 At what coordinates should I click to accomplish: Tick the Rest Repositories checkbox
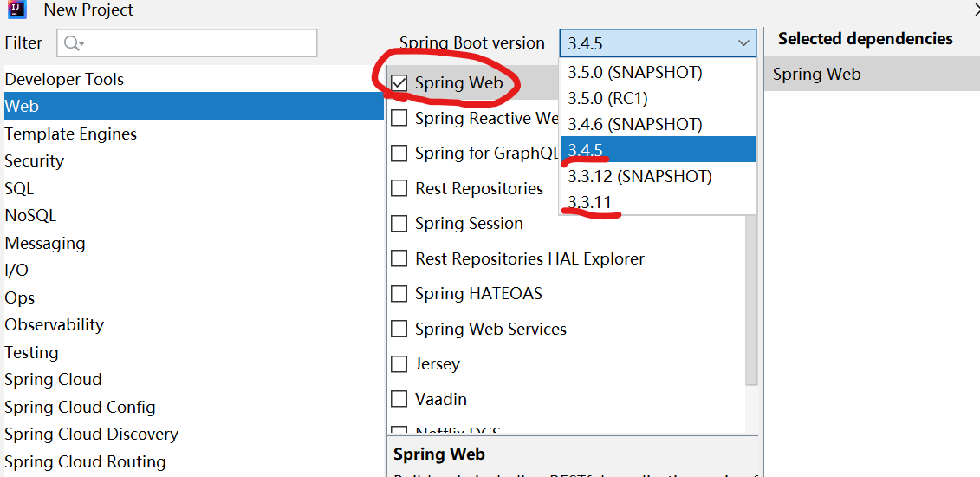[x=399, y=188]
